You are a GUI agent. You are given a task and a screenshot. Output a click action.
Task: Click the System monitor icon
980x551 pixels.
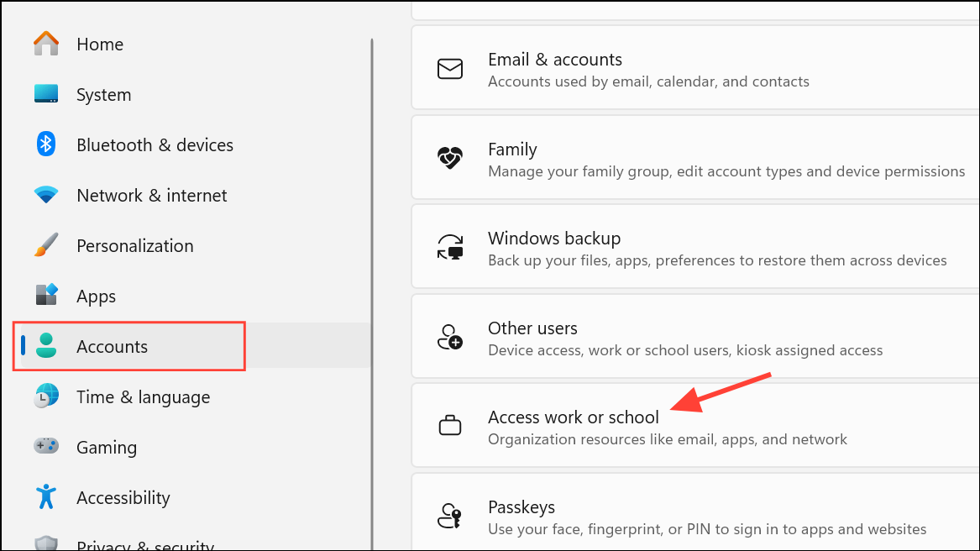46,94
